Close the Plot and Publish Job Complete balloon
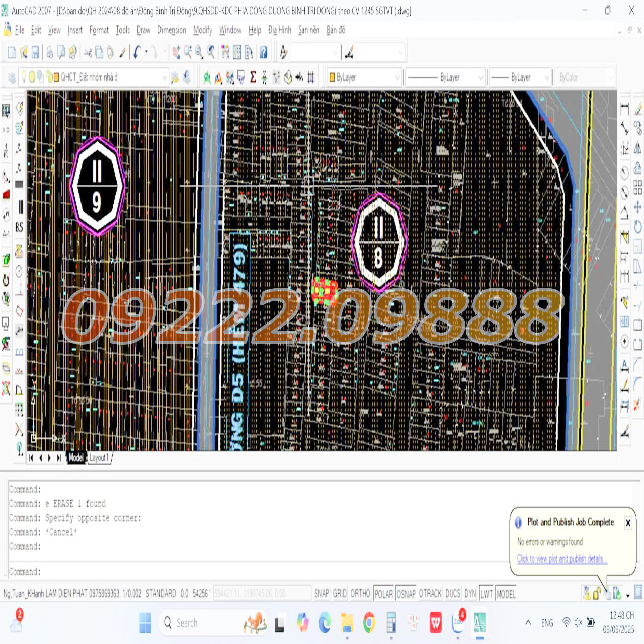This screenshot has height=644, width=644. click(628, 523)
